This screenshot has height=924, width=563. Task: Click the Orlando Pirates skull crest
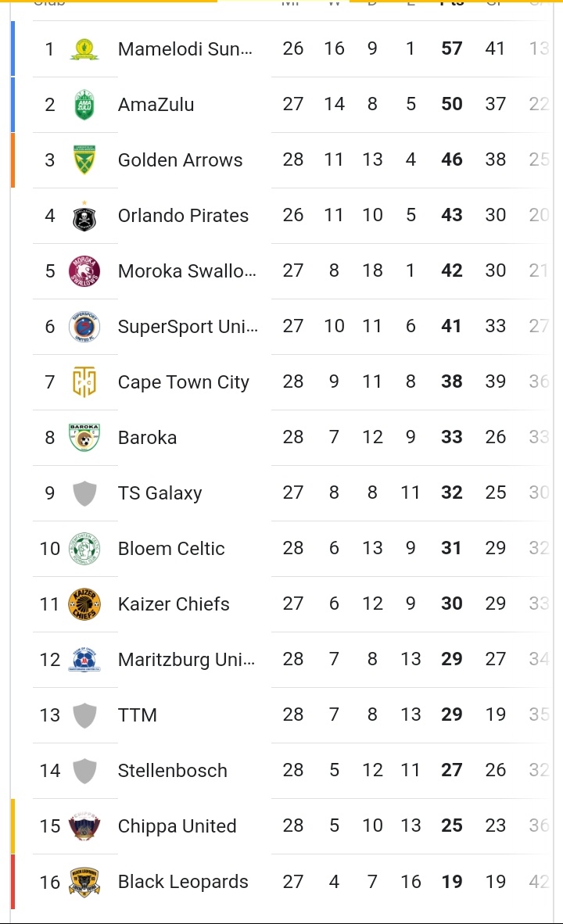(x=84, y=216)
